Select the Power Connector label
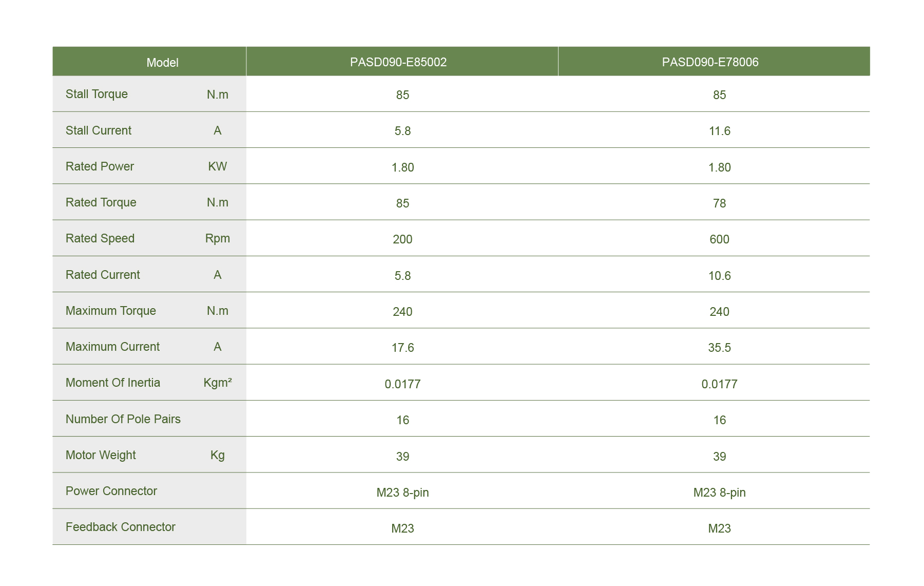The width and height of the screenshot is (924, 586). [x=111, y=491]
